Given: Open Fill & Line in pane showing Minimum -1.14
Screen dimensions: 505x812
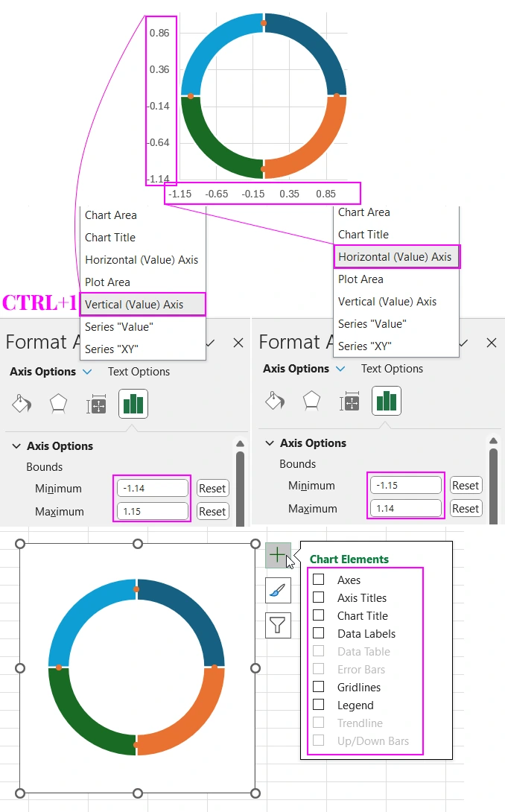Looking at the screenshot, I should point(22,405).
